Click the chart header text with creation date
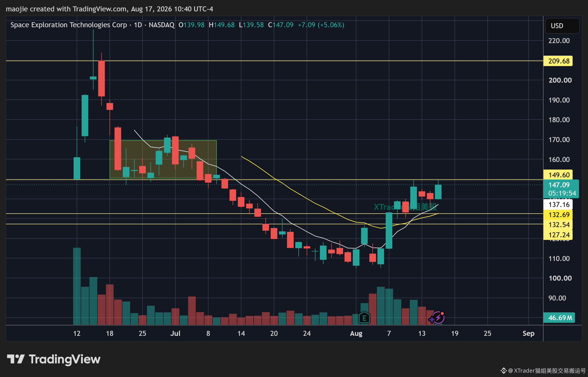Viewport: 588px width, 377px height. [109, 9]
